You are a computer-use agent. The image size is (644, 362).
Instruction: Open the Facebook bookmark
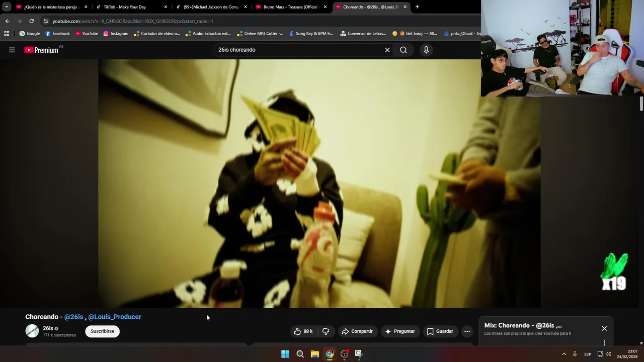pos(57,34)
